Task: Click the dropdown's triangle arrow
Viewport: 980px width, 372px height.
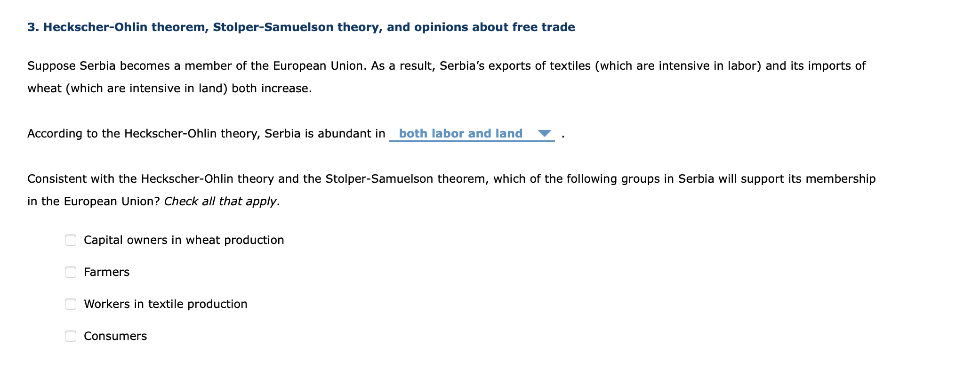Action: [546, 134]
